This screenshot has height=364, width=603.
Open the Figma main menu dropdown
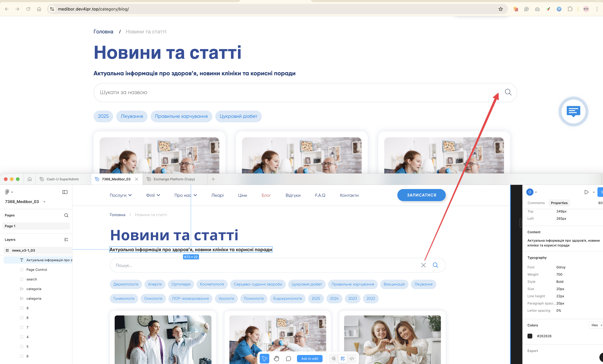pos(9,192)
